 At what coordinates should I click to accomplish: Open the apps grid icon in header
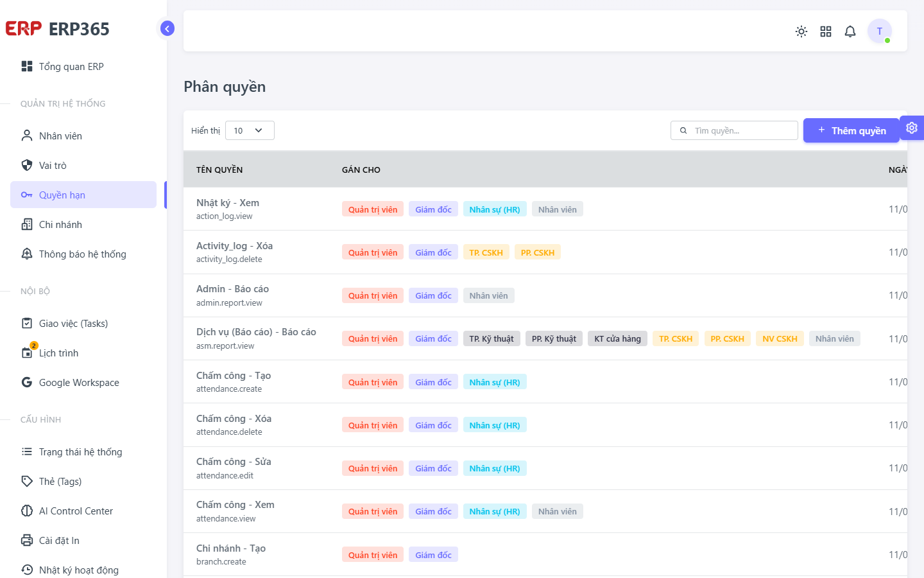pyautogui.click(x=826, y=31)
